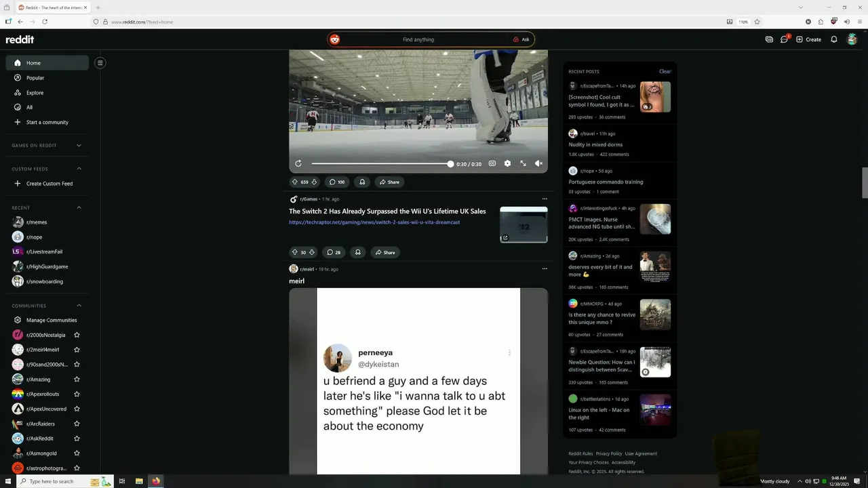
Task: Clear the recent posts list
Action: point(665,71)
